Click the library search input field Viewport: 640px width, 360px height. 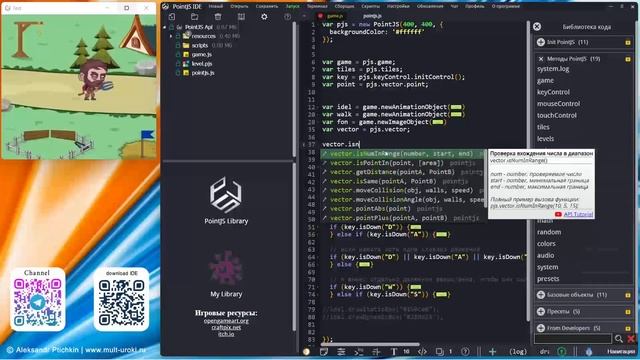[573, 338]
